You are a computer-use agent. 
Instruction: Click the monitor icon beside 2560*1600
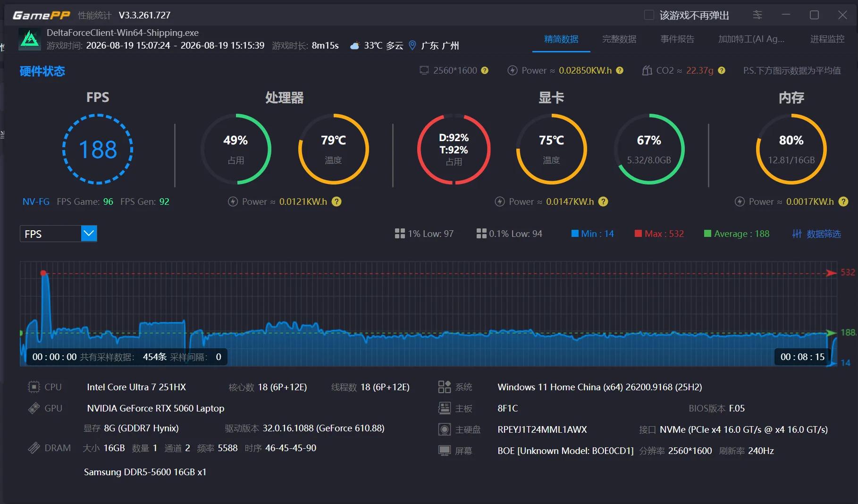pyautogui.click(x=424, y=70)
